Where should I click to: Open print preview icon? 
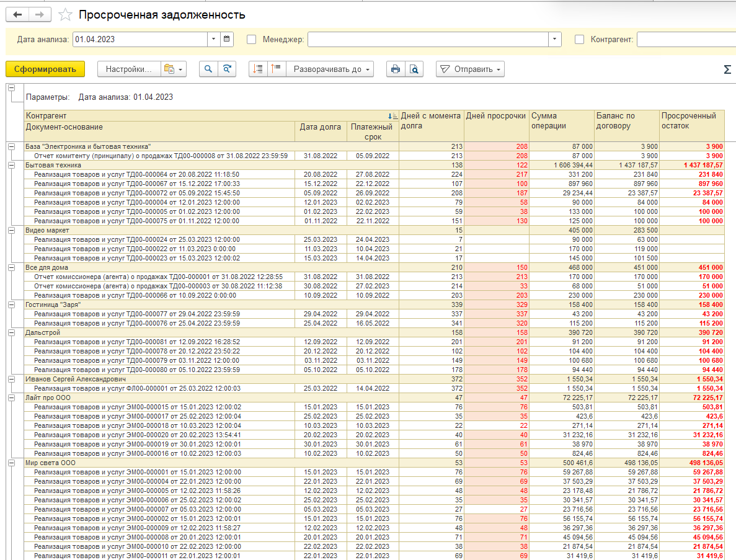pyautogui.click(x=414, y=69)
